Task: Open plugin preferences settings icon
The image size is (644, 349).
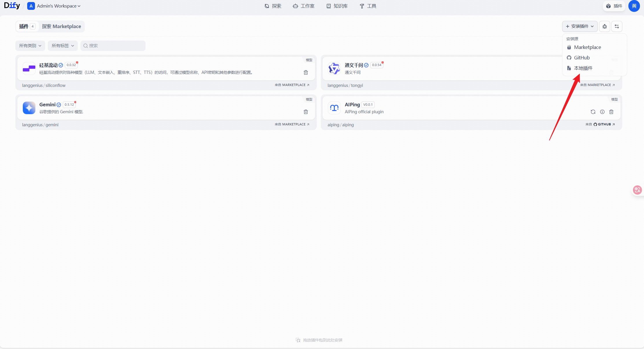Action: pos(617,26)
